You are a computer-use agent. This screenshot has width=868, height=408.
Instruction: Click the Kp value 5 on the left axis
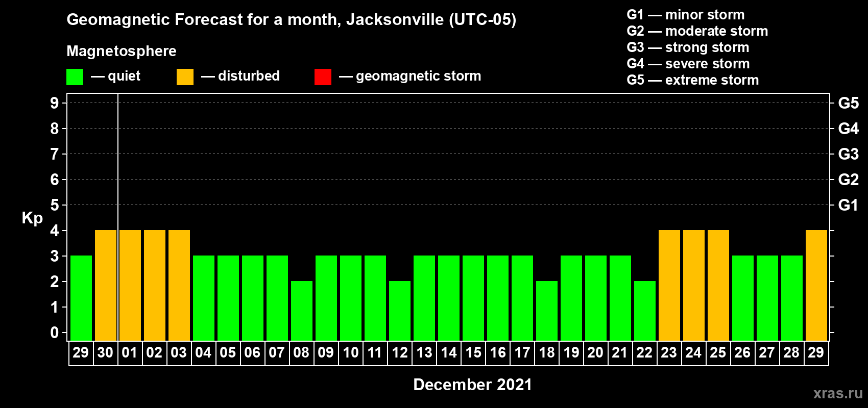pyautogui.click(x=55, y=205)
